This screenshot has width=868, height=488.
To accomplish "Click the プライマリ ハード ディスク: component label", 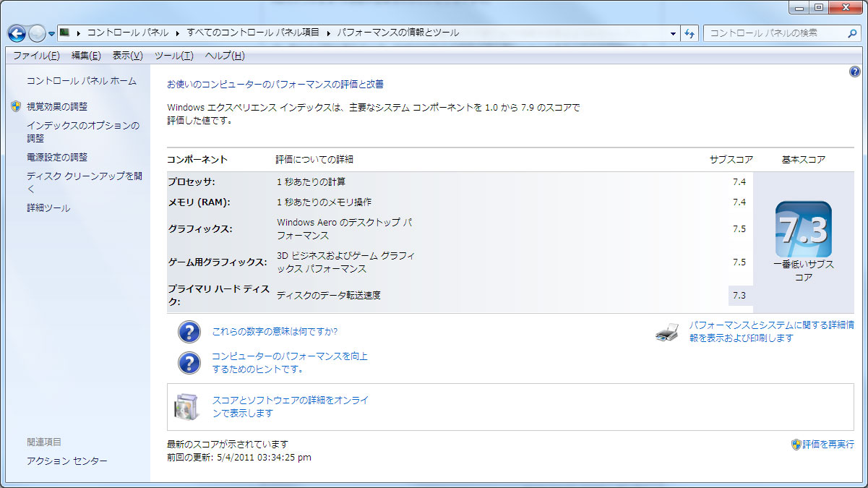I will (x=218, y=295).
